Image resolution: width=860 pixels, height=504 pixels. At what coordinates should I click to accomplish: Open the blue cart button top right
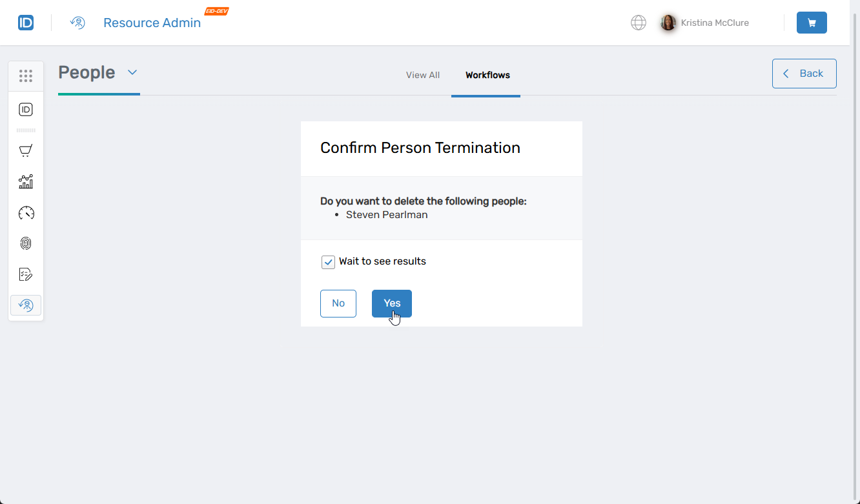point(812,22)
